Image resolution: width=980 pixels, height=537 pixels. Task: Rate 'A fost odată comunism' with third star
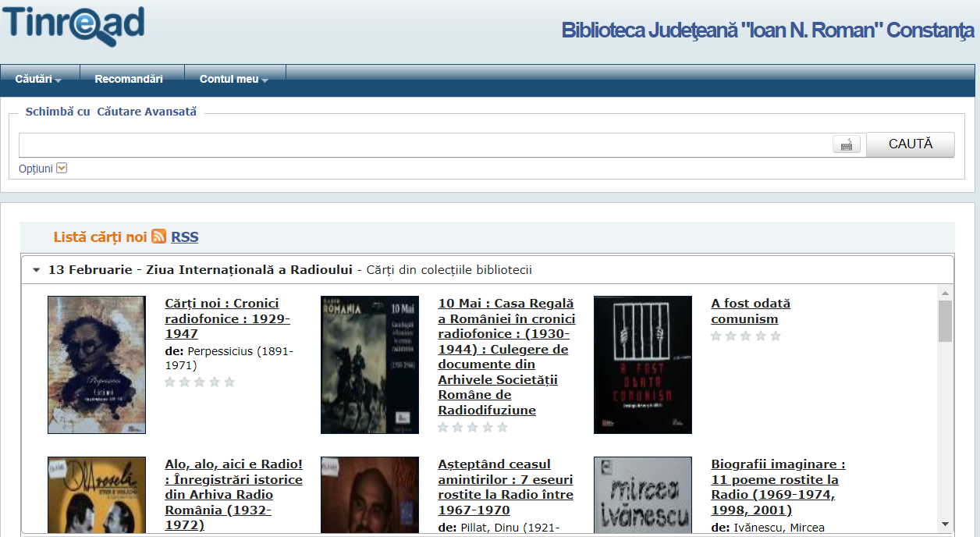tap(745, 336)
